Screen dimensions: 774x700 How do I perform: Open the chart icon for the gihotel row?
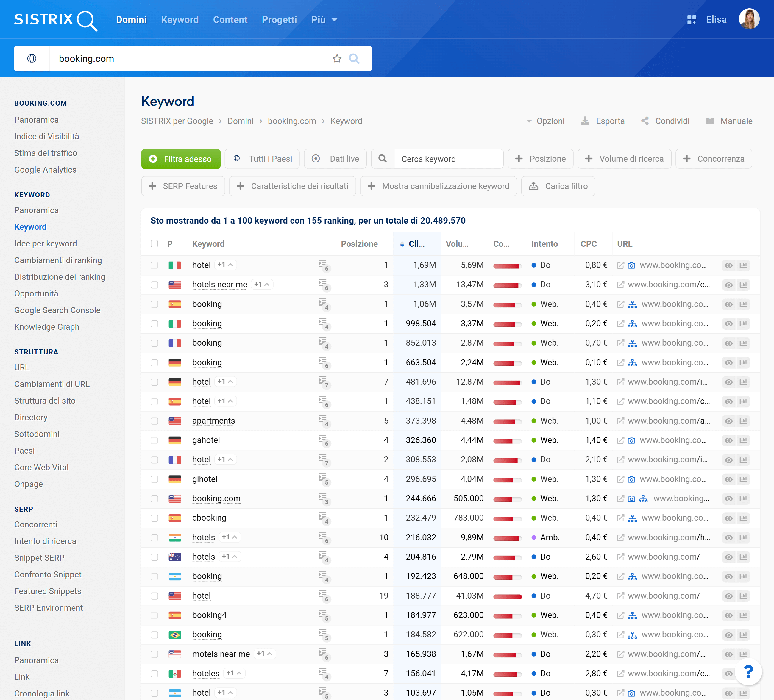click(743, 479)
